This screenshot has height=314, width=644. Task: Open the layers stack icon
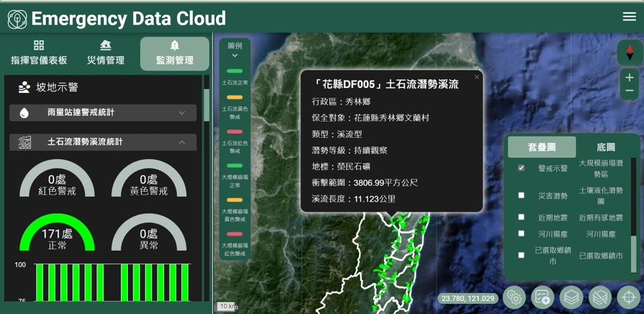point(572,297)
